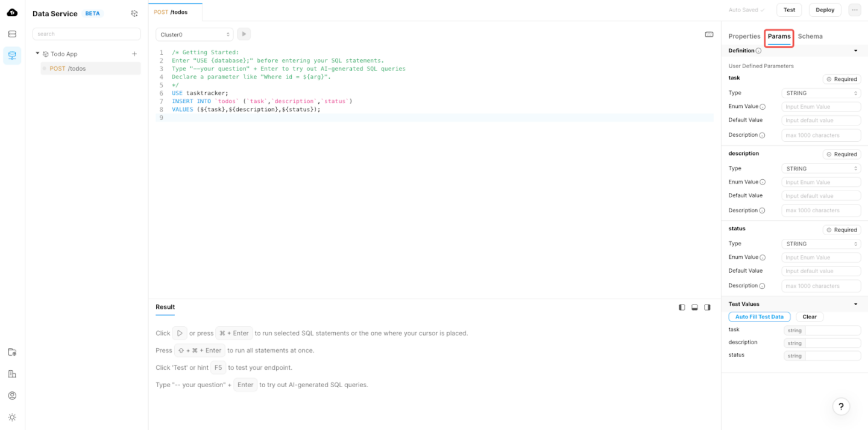Collapse the Test Values section
Image resolution: width=868 pixels, height=430 pixels.
855,303
